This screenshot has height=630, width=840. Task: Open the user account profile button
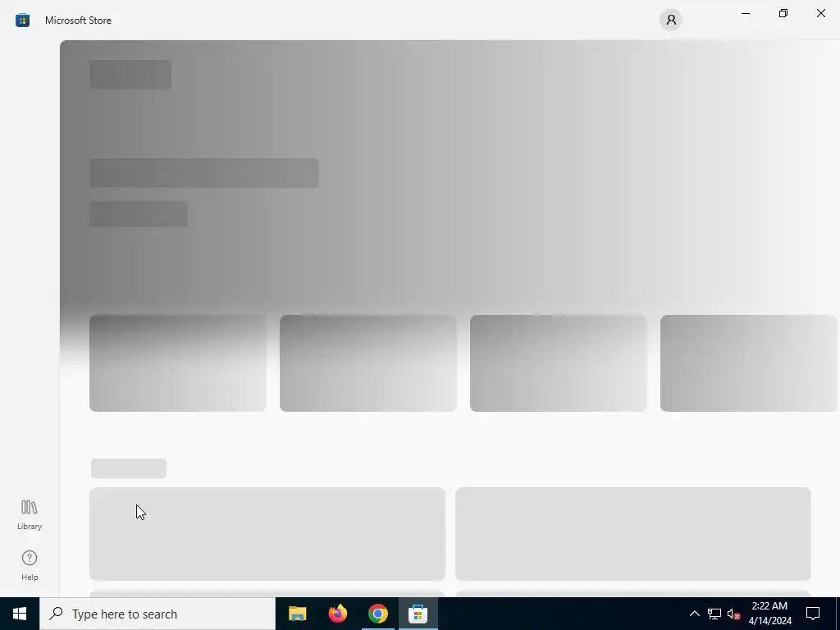click(x=671, y=20)
